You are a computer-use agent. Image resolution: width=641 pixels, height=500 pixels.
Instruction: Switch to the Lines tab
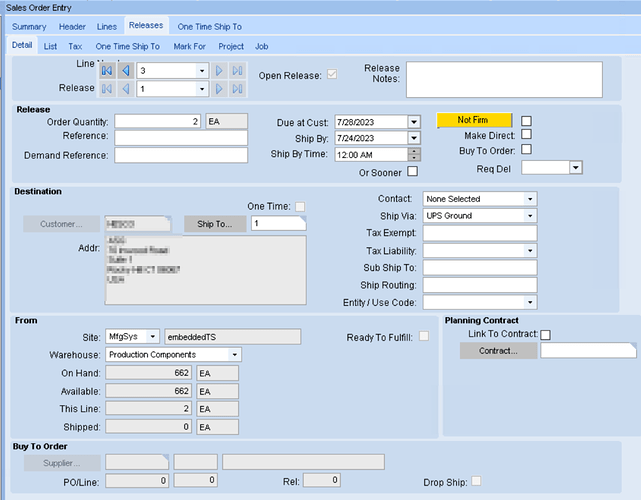(x=107, y=27)
